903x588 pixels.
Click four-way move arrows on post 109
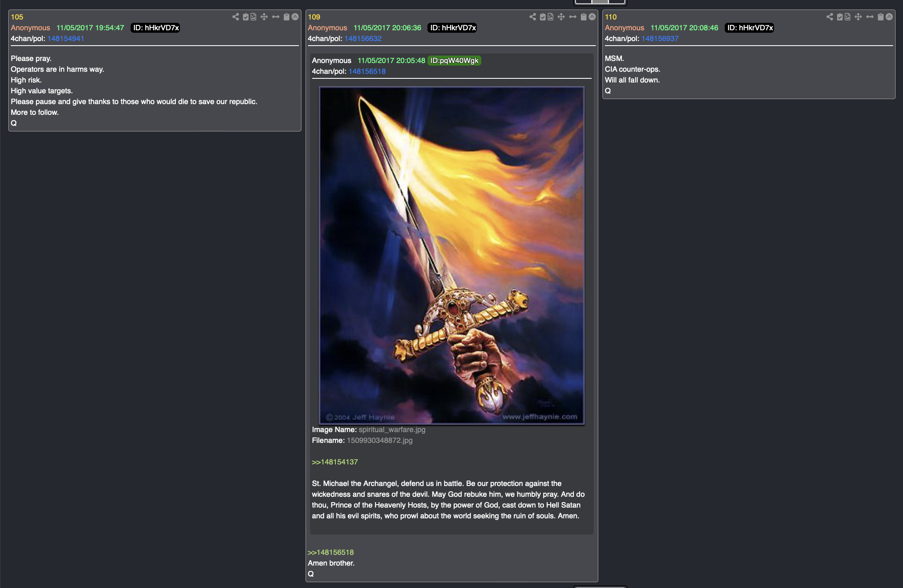point(561,17)
